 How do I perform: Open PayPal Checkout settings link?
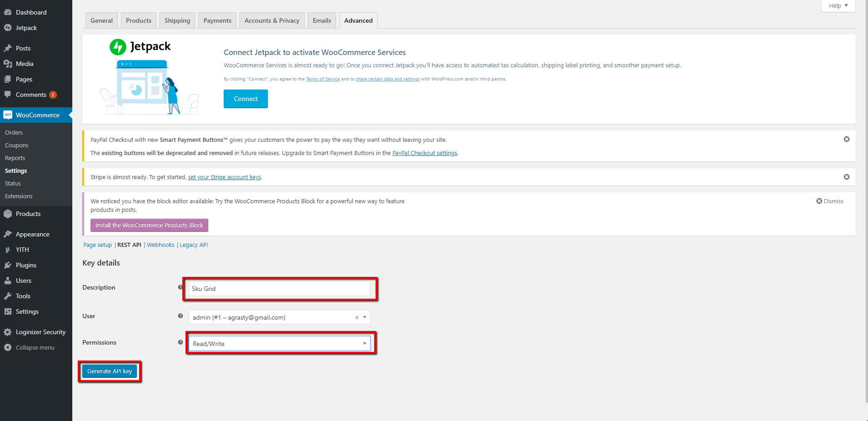point(425,153)
